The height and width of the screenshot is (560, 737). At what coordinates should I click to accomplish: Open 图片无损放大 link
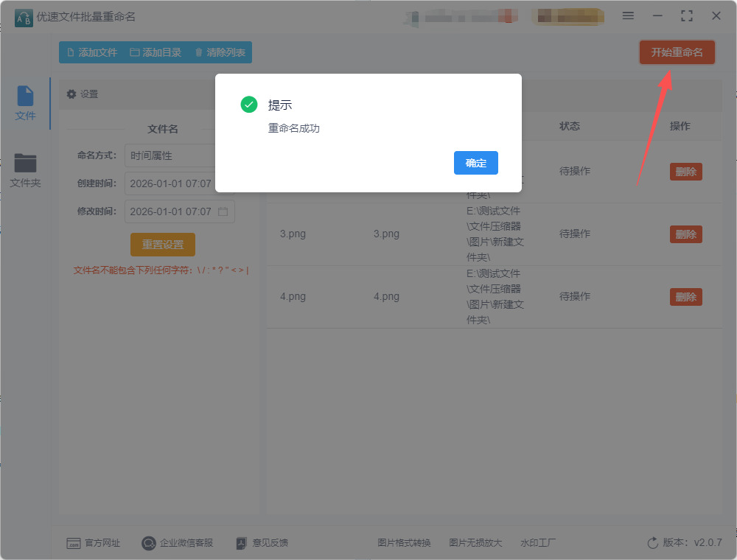(475, 543)
